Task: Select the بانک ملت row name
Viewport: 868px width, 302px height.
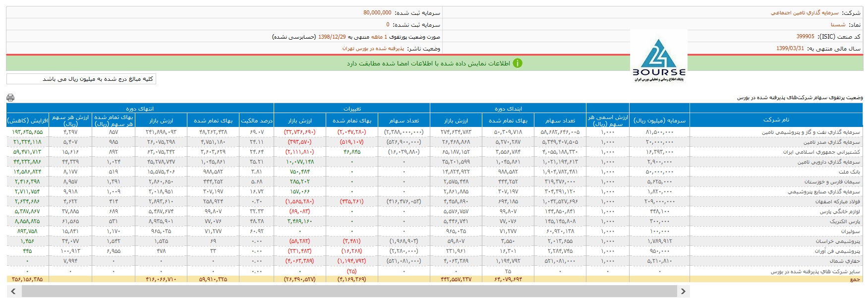Action: click(x=850, y=172)
